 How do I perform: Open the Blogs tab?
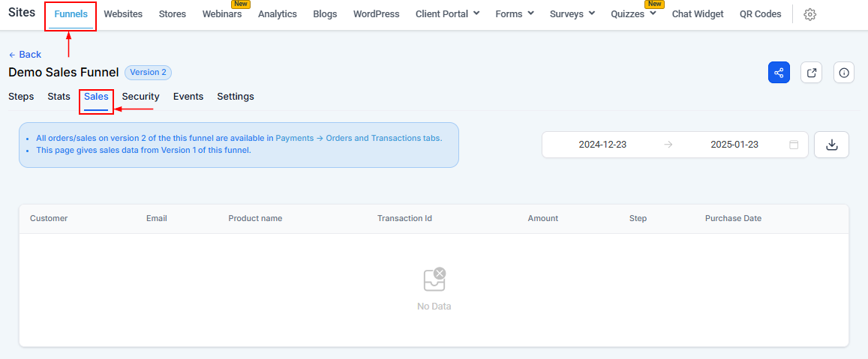tap(325, 13)
